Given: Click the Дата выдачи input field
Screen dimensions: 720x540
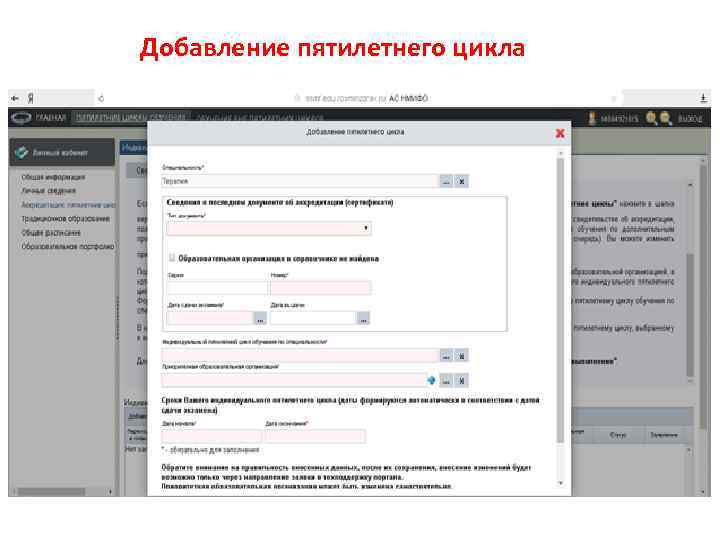Looking at the screenshot, I should (313, 318).
